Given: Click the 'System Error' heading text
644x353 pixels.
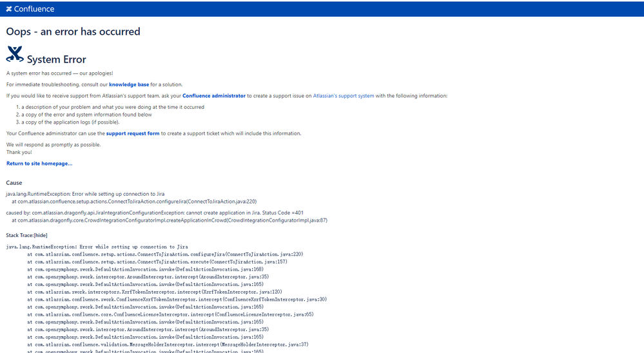Looking at the screenshot, I should tap(57, 59).
